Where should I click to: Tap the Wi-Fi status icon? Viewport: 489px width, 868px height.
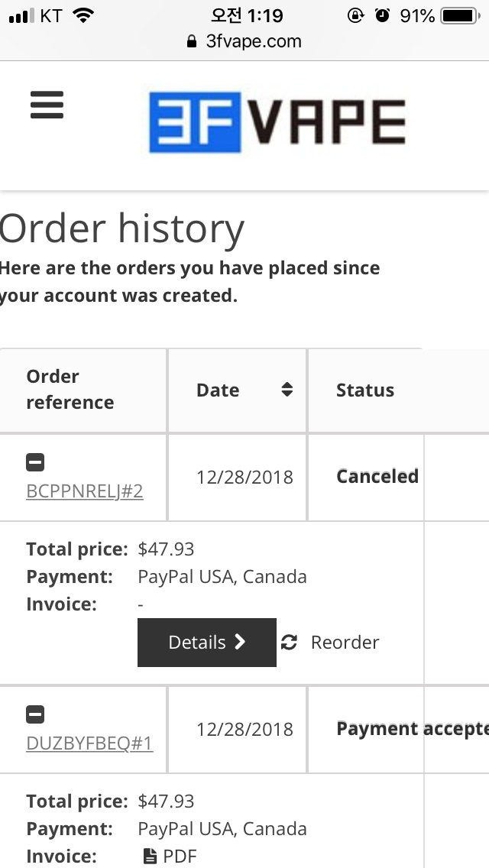click(x=83, y=15)
